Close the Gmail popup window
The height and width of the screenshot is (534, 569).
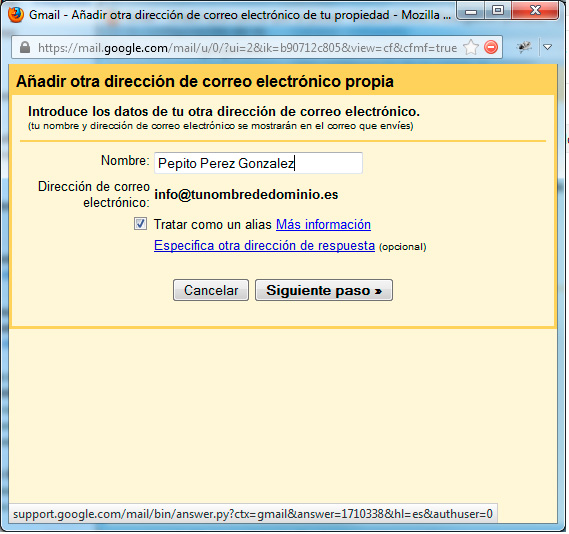pos(535,11)
